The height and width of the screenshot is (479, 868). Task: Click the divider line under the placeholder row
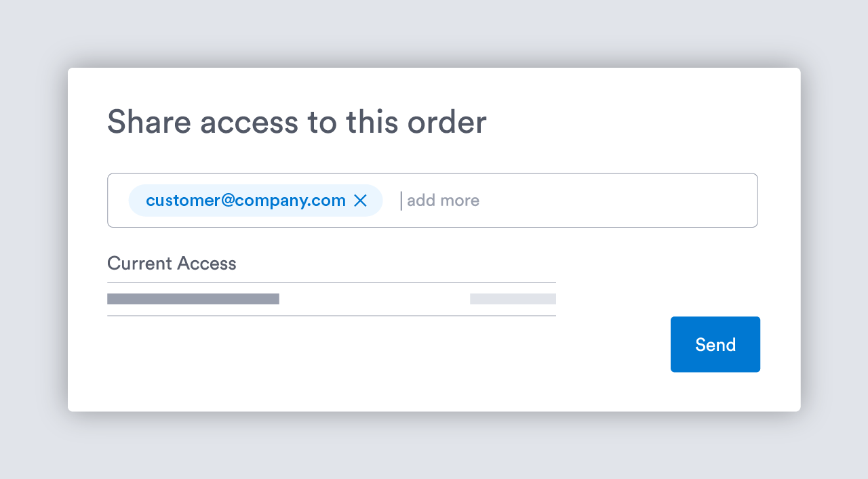(x=331, y=316)
